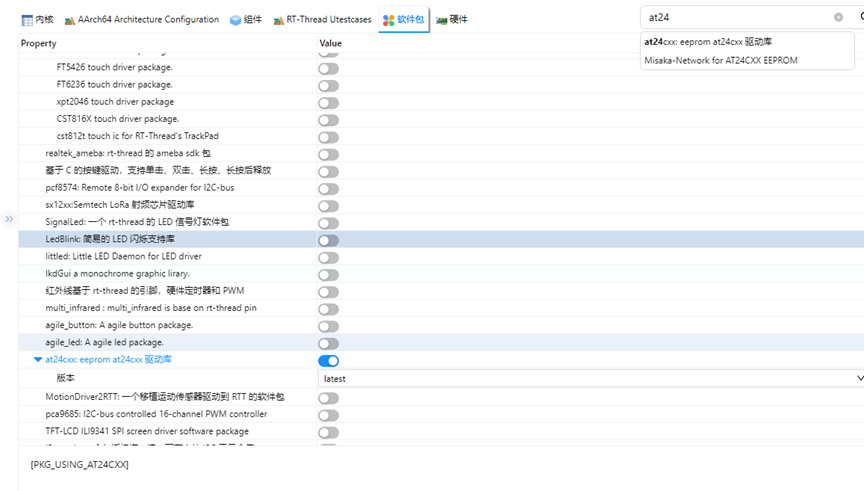The width and height of the screenshot is (864, 491).
Task: Open the 版本 latest version dropdown
Action: [x=591, y=379]
